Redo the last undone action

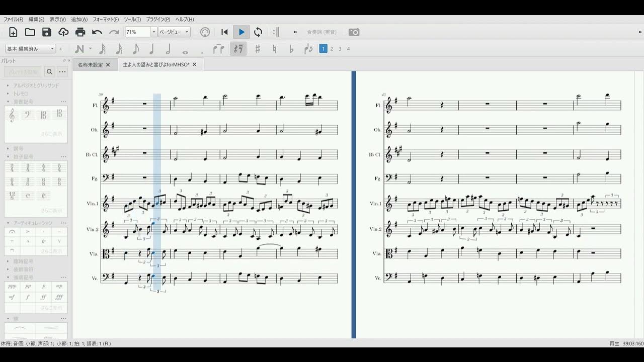click(114, 32)
